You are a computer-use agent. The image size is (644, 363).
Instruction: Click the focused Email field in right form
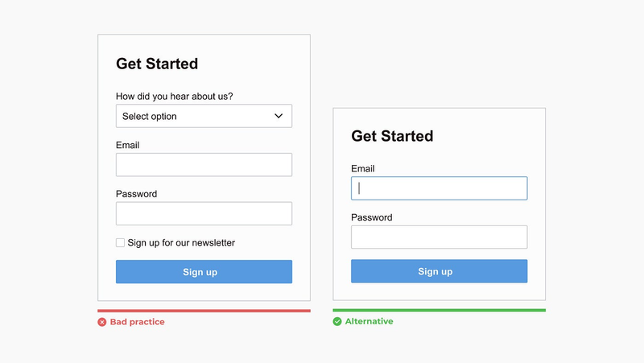pos(439,188)
